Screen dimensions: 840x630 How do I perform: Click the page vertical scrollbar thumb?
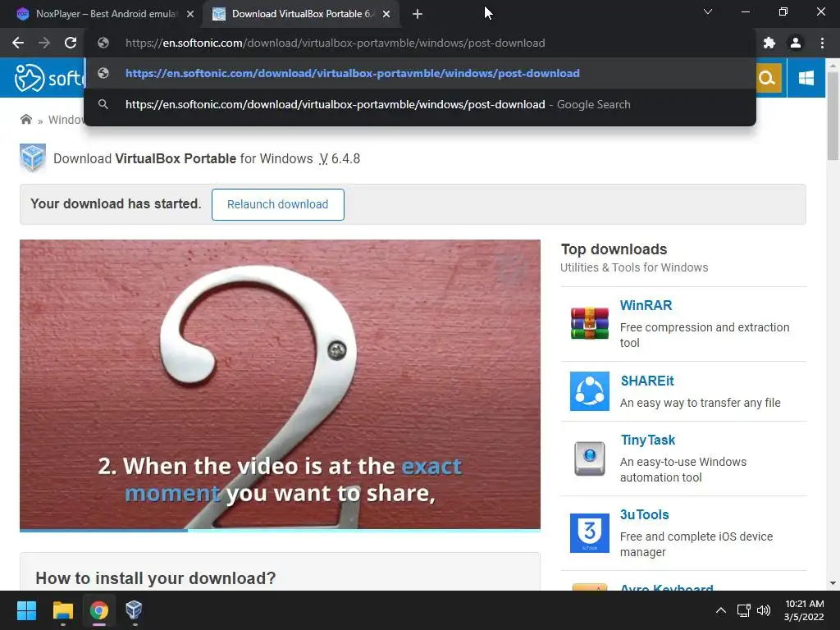(833, 115)
